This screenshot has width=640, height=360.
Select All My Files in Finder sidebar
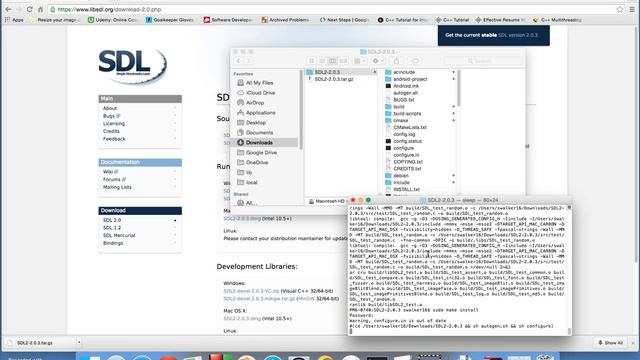[260, 83]
